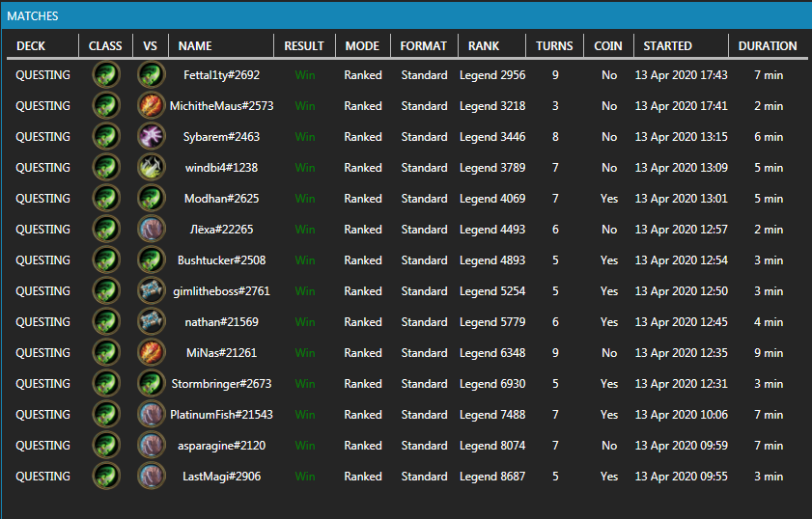
Task: Sort matches by DURATION column header
Action: (768, 46)
